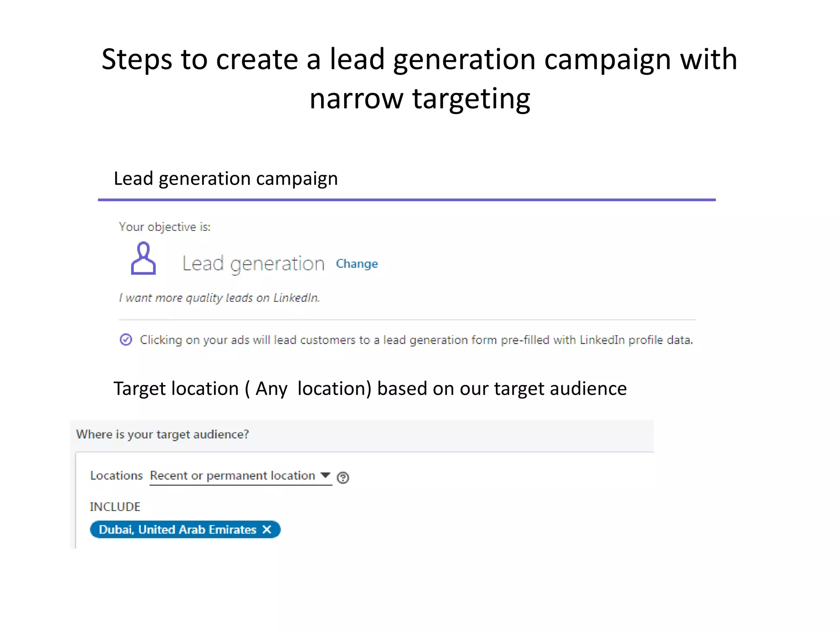Click the italic quality leads on LinkedIn text
The width and height of the screenshot is (840, 630).
[219, 298]
